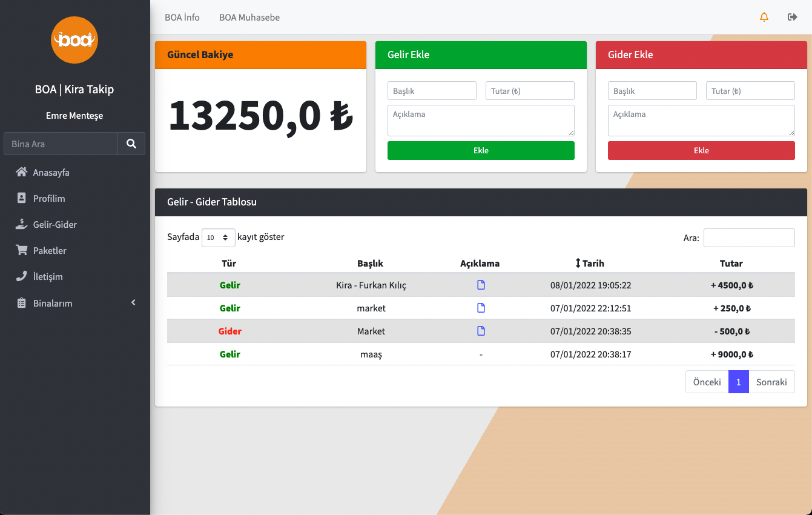Screen dimensions: 812x515
Task: Click red Ekle button to add expense
Action: pos(701,150)
